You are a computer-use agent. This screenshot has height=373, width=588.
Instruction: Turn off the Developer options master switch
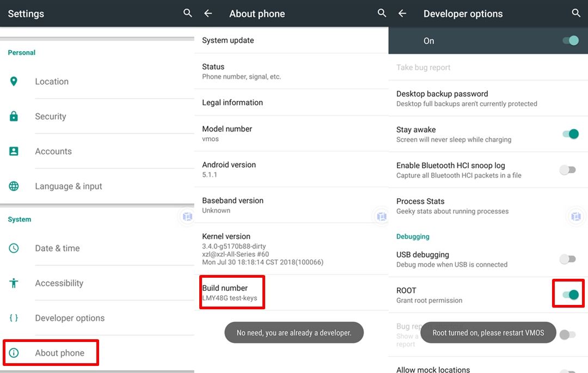coord(571,40)
